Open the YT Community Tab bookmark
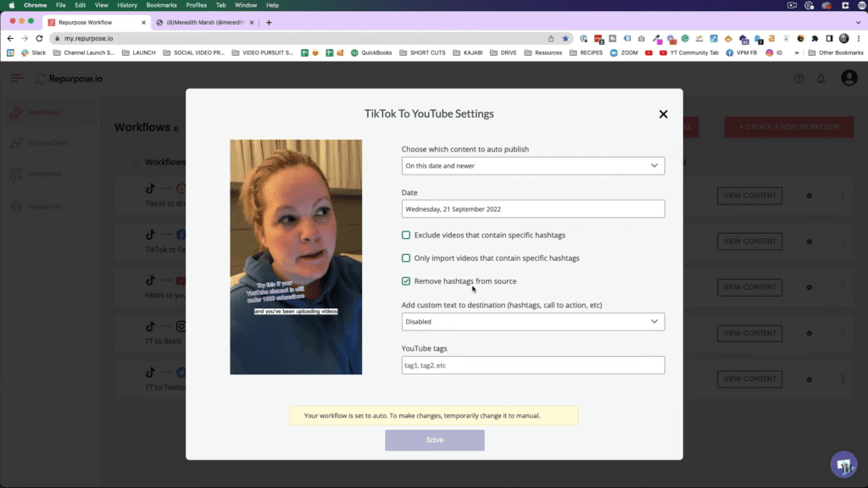The height and width of the screenshot is (488, 868). 689,53
